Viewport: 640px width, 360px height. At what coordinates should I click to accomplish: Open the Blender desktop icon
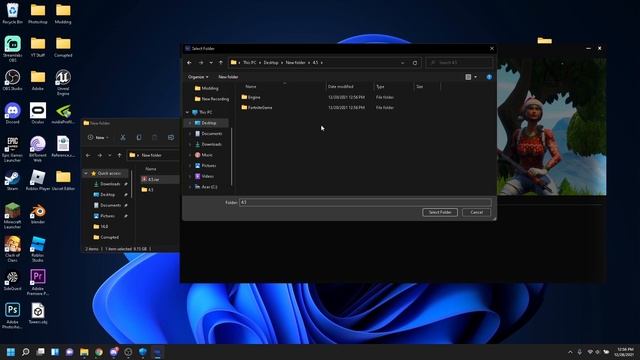pyautogui.click(x=38, y=213)
